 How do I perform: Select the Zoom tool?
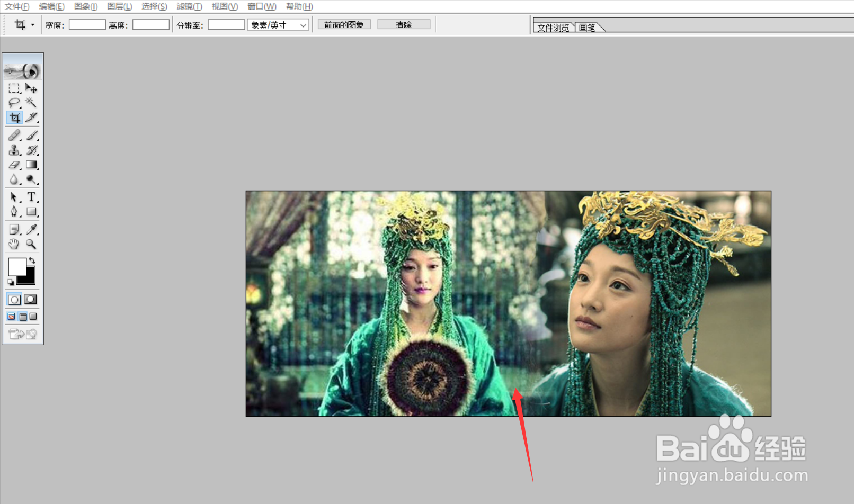[31, 244]
